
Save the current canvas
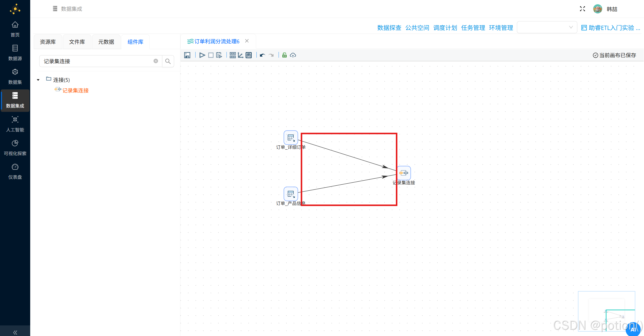187,55
